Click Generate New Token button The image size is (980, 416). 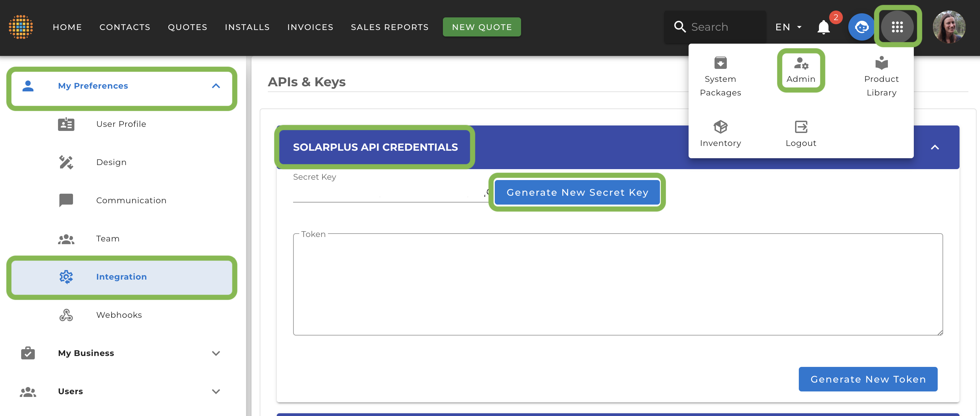(x=868, y=379)
